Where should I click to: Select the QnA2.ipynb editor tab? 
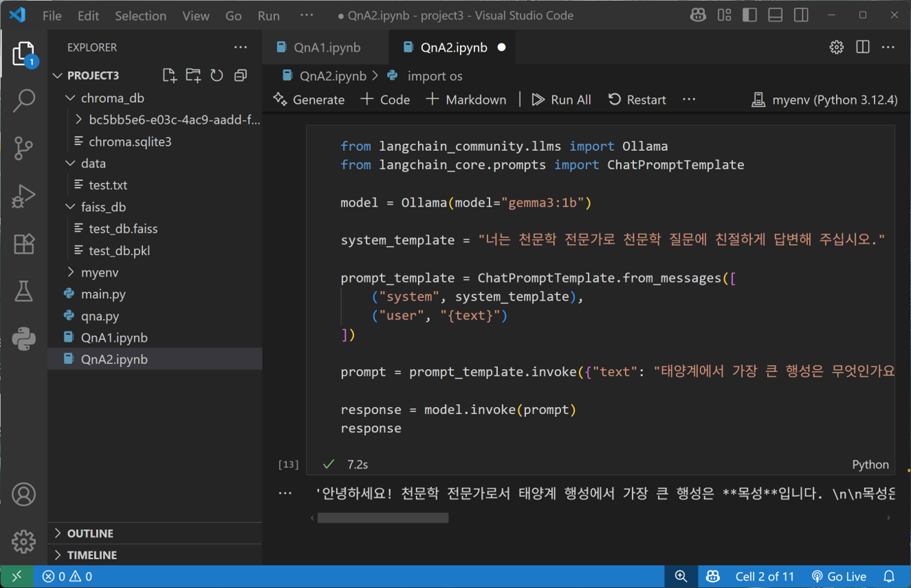click(x=454, y=47)
